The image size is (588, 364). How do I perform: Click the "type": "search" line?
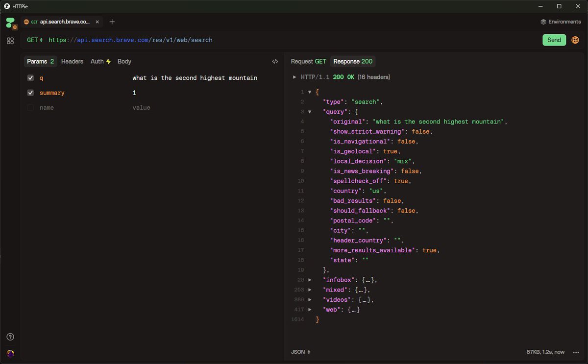pyautogui.click(x=352, y=102)
